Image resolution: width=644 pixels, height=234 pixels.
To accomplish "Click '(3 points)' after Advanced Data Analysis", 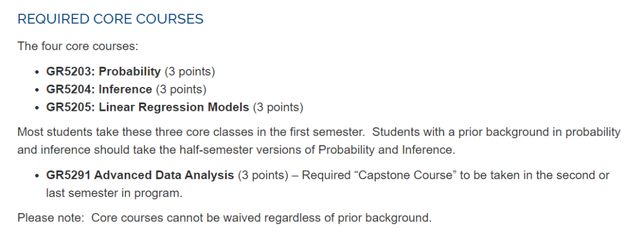I will 264,176.
